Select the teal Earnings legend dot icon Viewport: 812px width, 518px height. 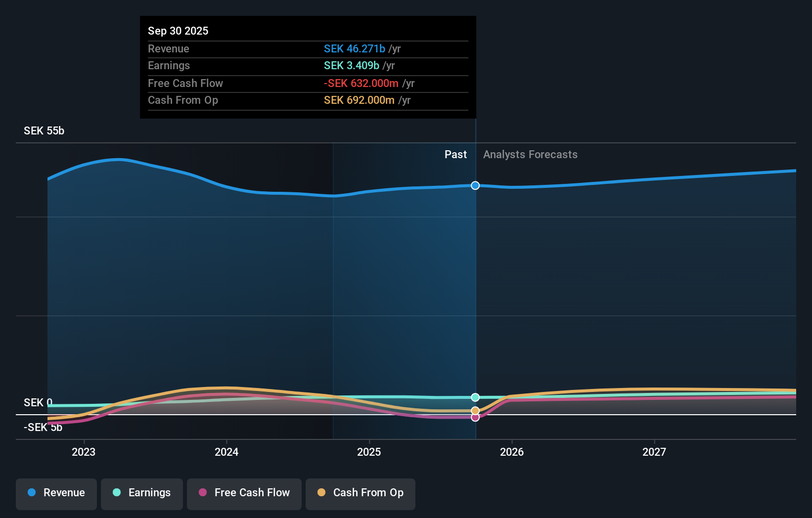click(116, 493)
